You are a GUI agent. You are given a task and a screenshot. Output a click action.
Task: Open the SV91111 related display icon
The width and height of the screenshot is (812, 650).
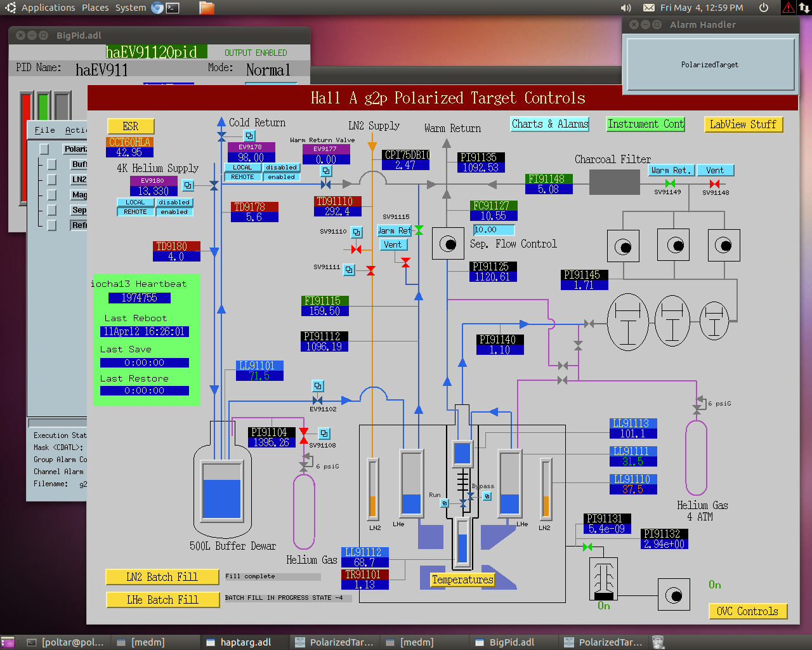coord(349,270)
